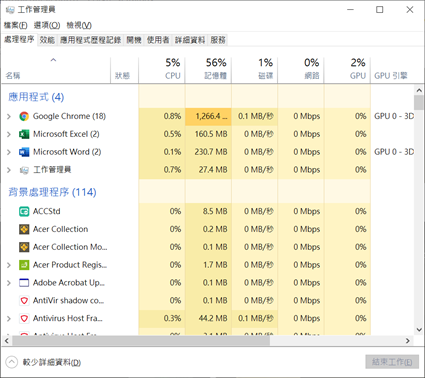Select the Microsoft Excel (2) row name

click(66, 134)
